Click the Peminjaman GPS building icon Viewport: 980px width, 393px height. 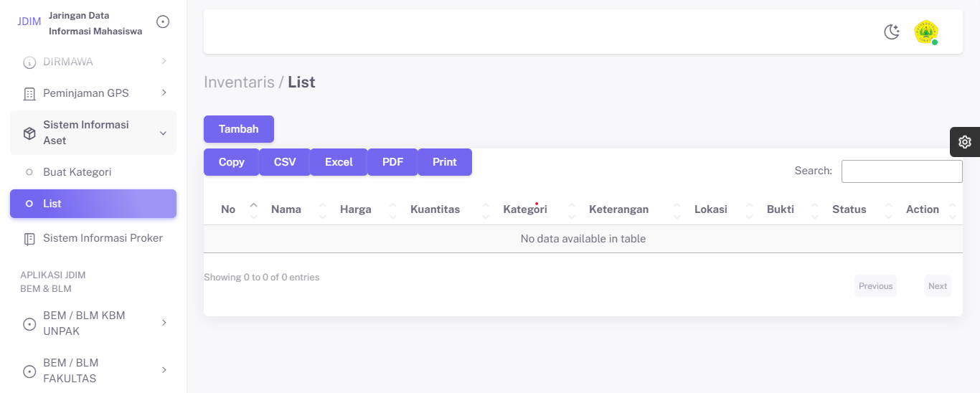click(x=29, y=94)
